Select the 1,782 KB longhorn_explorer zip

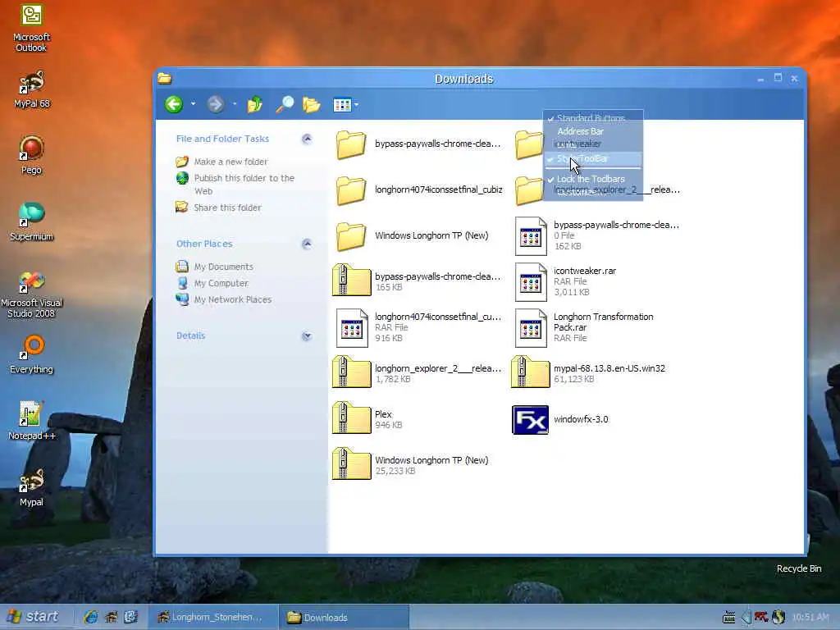click(351, 373)
